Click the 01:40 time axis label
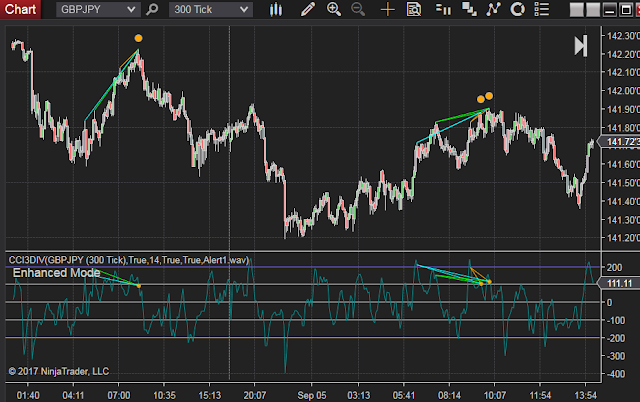The image size is (640, 402). pos(28,395)
